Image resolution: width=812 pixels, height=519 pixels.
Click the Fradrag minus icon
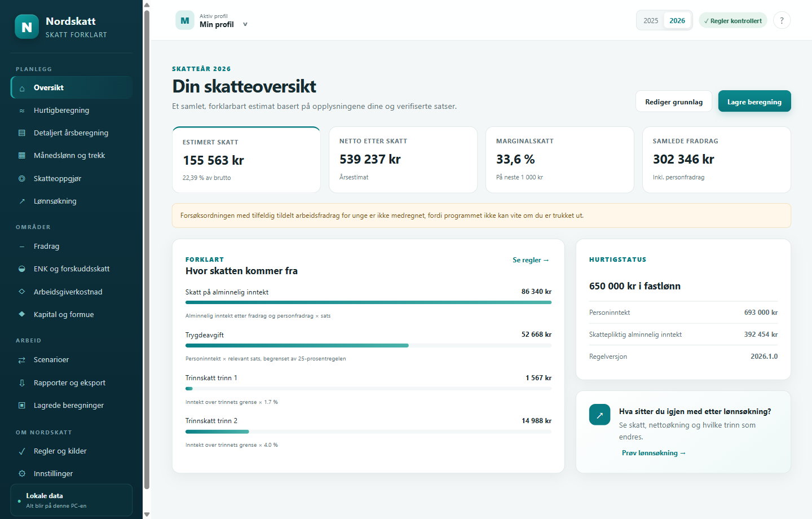click(x=22, y=247)
